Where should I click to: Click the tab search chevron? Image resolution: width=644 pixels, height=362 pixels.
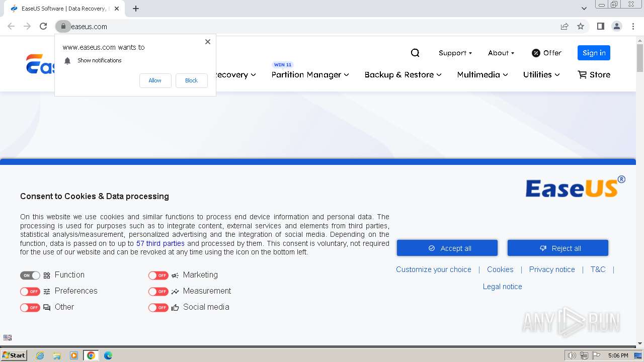[x=584, y=9]
